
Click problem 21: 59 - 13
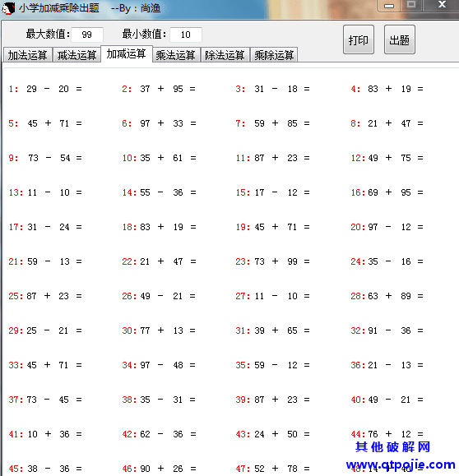pos(45,261)
